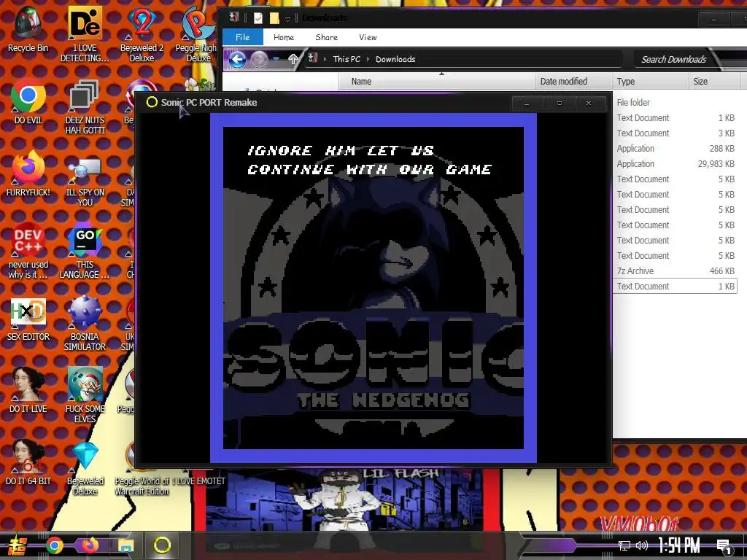Go up one folder level in Explorer

coord(293,59)
